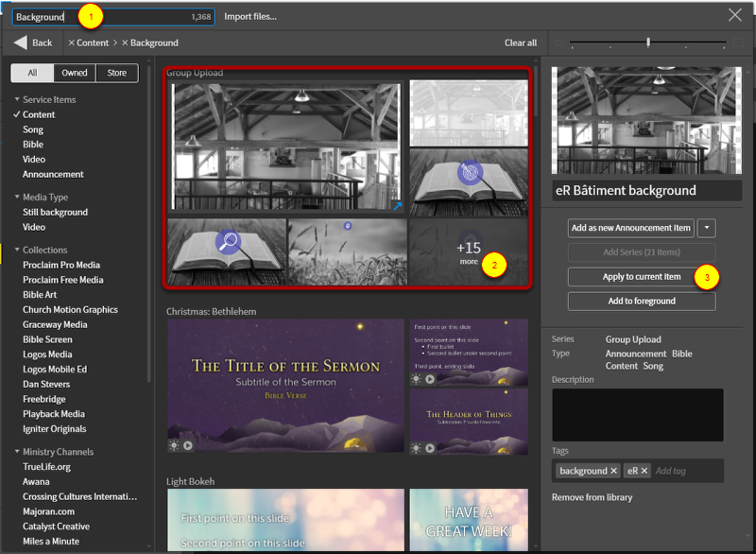Remove the Background filter breadcrumb
Image resolution: width=756 pixels, height=554 pixels.
click(125, 43)
